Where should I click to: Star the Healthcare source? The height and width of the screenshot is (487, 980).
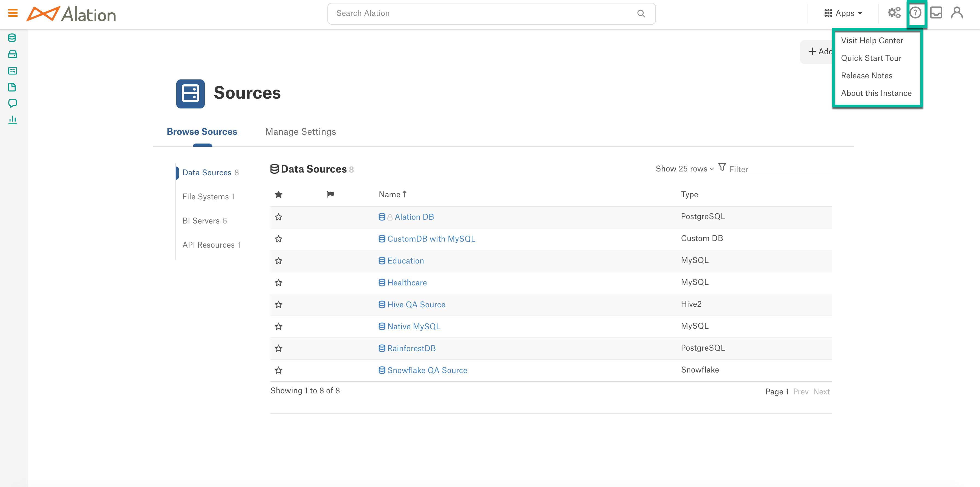(278, 282)
